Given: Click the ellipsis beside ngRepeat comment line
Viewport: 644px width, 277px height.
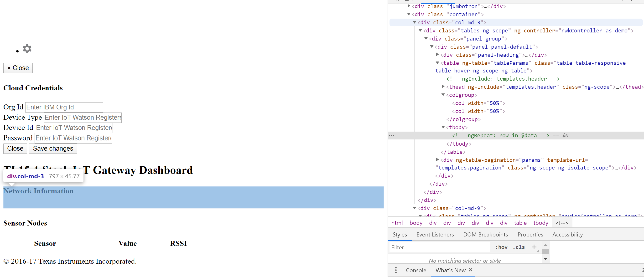Looking at the screenshot, I should point(392,136).
